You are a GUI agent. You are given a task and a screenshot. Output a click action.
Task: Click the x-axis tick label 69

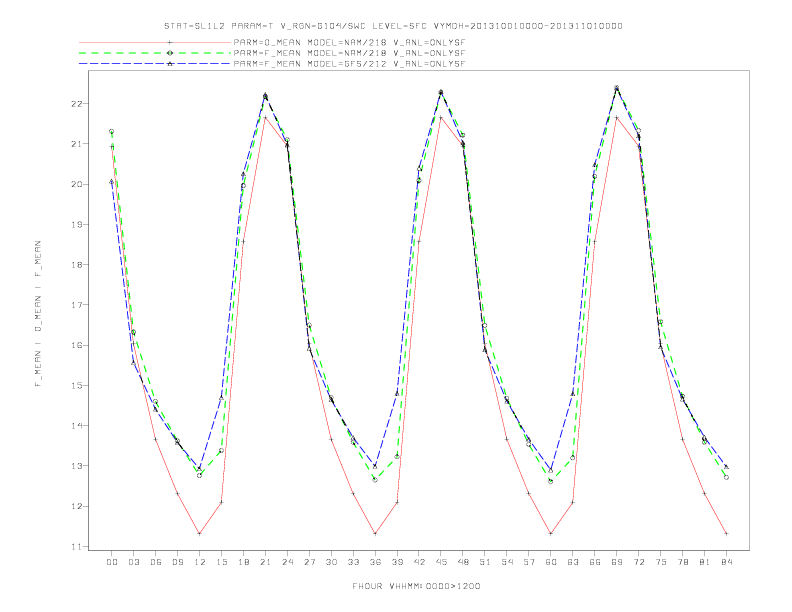(x=617, y=562)
